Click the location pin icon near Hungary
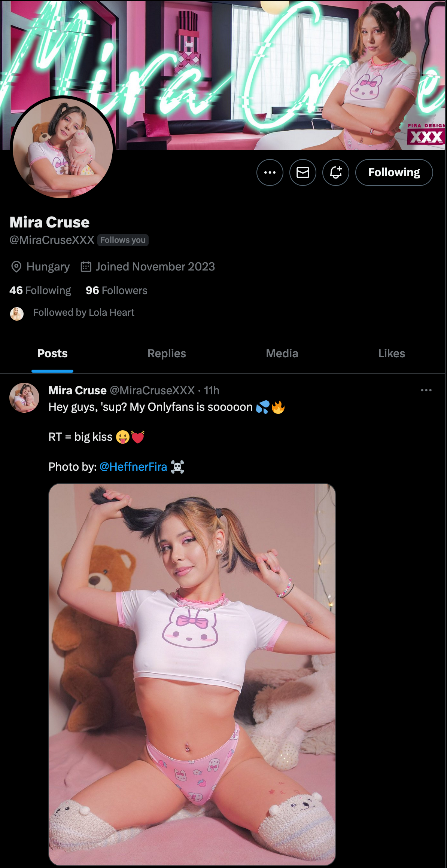Viewport: 447px width, 868px height. click(x=16, y=267)
